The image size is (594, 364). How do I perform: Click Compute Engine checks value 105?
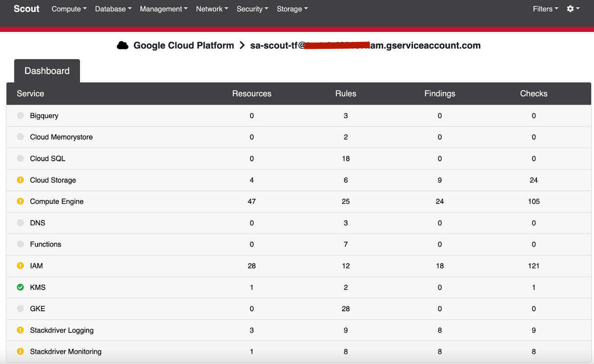(x=534, y=201)
